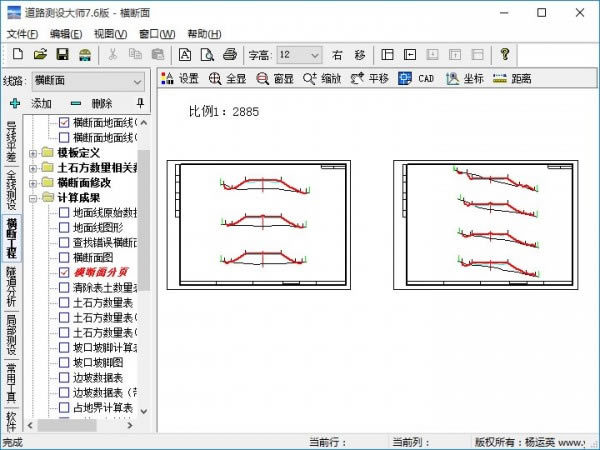
Task: Switch to the 隧道分析 side tab
Action: (x=11, y=285)
